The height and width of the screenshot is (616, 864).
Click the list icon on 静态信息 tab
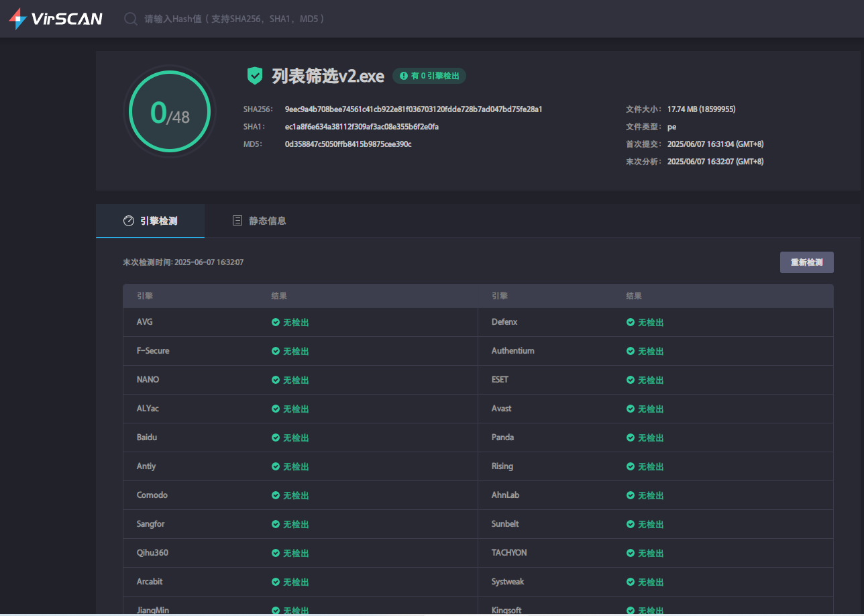237,221
